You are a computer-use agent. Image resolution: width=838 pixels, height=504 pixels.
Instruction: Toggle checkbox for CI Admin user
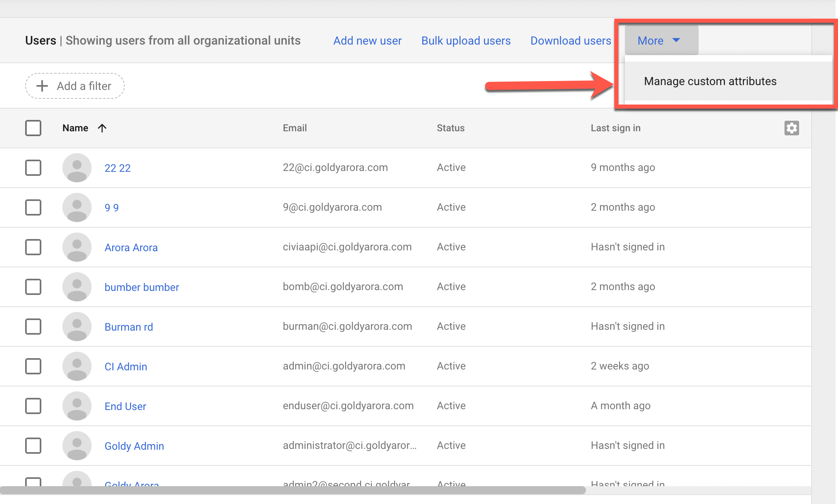tap(33, 366)
